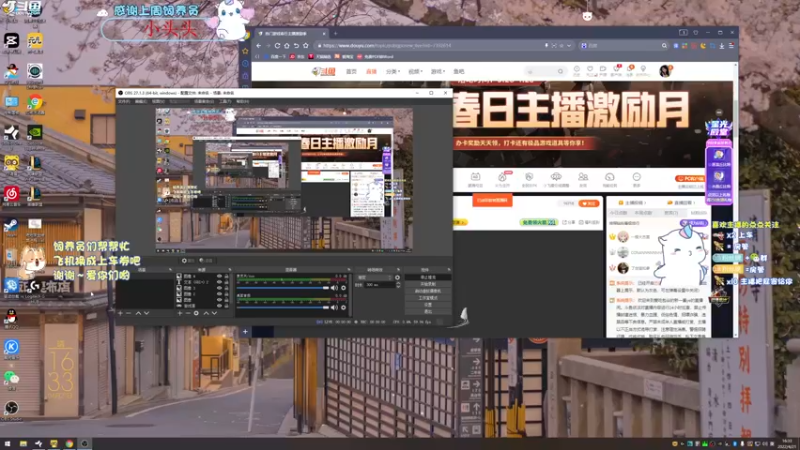Open Douyu user avatar in header

pyautogui.click(x=665, y=71)
